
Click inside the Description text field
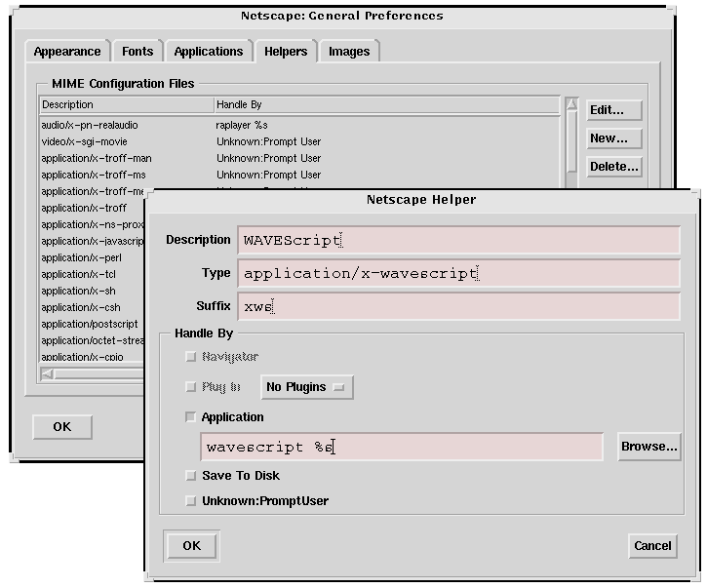pyautogui.click(x=458, y=240)
